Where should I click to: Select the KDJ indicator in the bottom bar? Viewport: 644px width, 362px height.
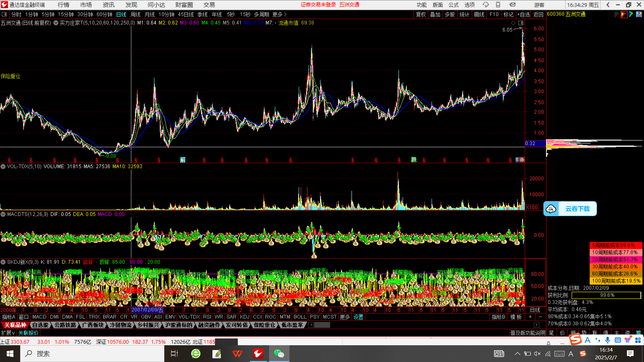(245, 317)
